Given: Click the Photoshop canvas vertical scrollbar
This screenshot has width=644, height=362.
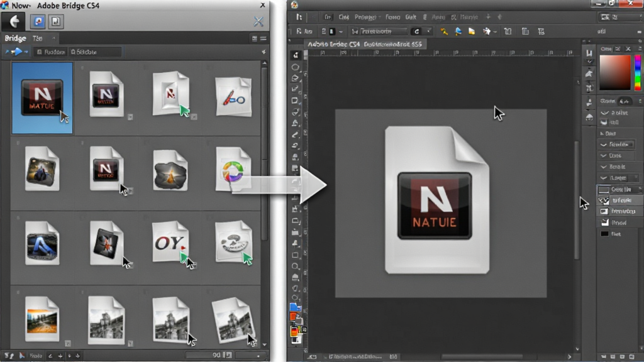Looking at the screenshot, I should (577, 199).
